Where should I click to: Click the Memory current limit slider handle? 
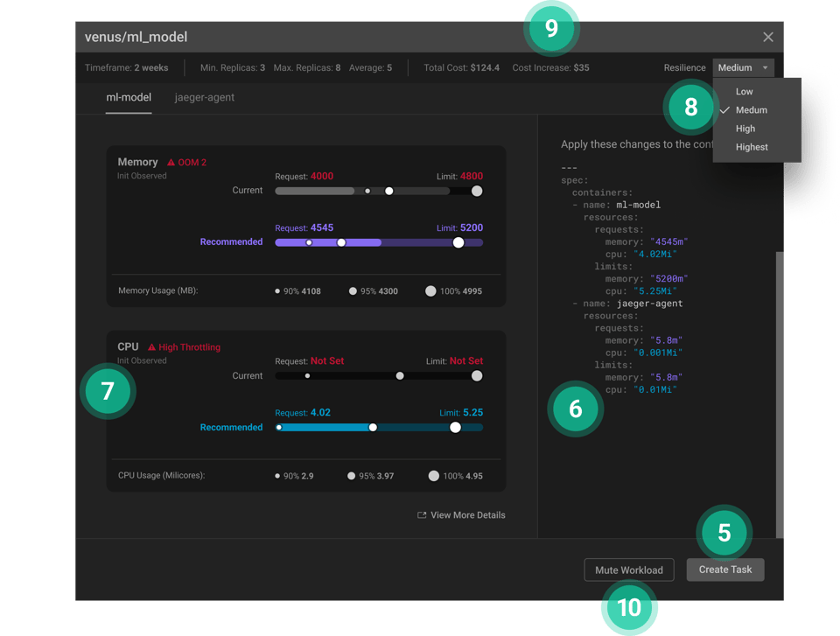click(x=477, y=192)
